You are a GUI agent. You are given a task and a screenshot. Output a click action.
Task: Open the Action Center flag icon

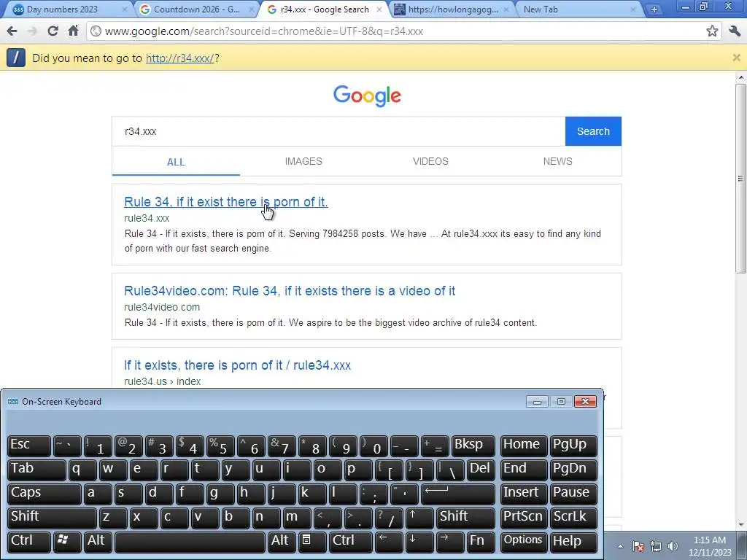point(638,546)
